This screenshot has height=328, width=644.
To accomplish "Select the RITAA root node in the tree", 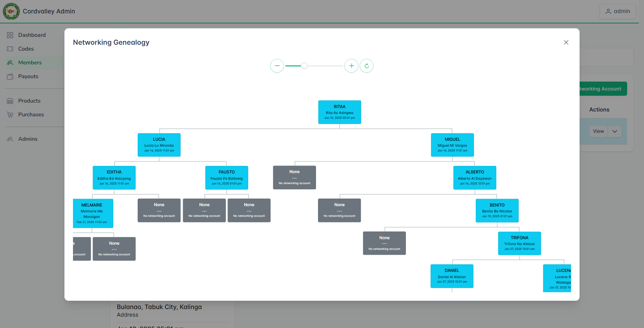I will click(339, 112).
